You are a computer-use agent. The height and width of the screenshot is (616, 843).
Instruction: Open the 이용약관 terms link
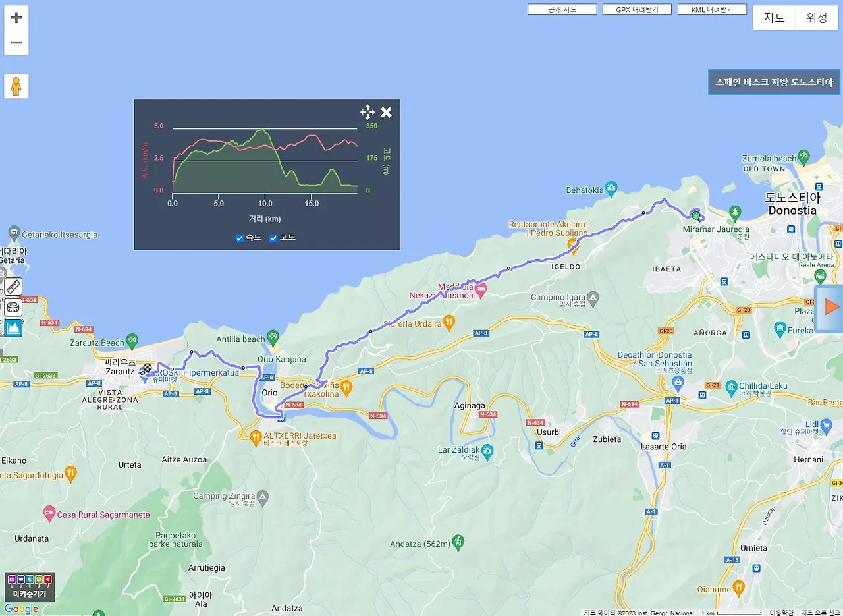(x=782, y=613)
